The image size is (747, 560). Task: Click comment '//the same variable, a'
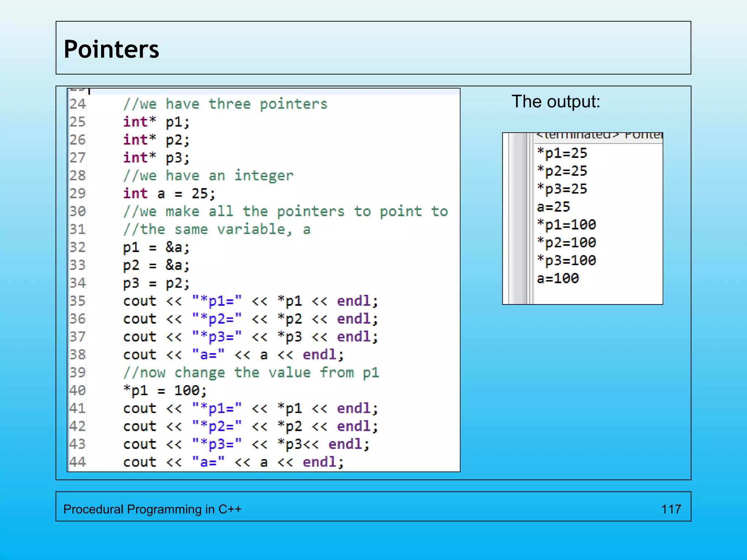pyautogui.click(x=217, y=229)
